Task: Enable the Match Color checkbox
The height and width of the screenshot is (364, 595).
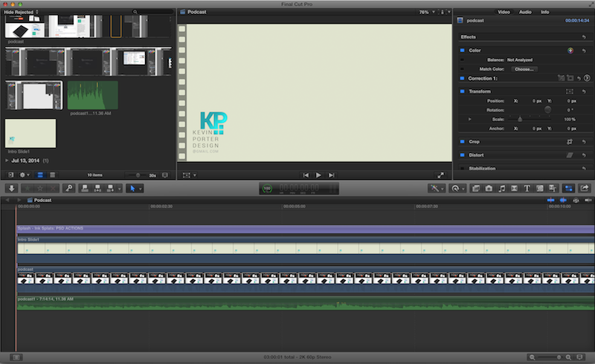Action: pyautogui.click(x=462, y=69)
